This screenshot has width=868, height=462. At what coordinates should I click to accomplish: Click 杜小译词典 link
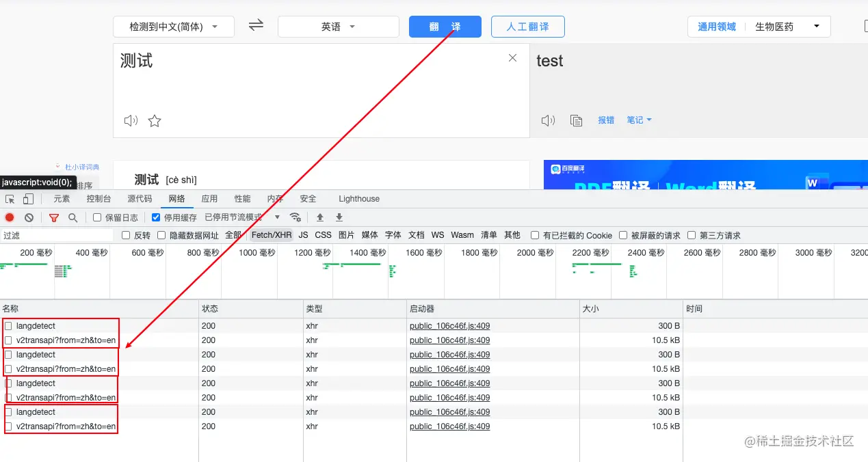coord(81,167)
